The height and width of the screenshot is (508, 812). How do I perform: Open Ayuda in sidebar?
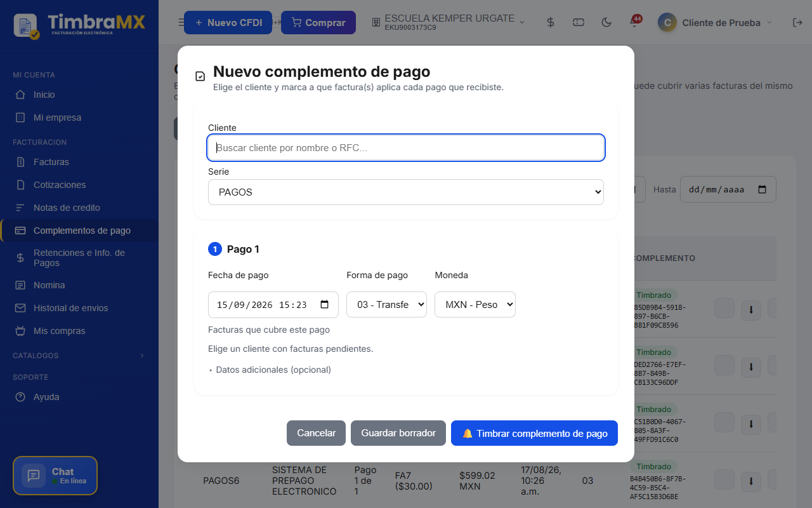click(x=79, y=397)
